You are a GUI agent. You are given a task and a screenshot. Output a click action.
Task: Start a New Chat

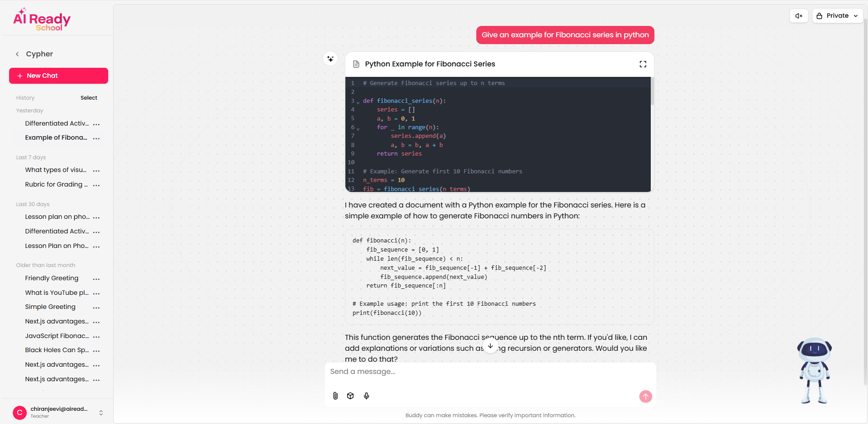[59, 76]
